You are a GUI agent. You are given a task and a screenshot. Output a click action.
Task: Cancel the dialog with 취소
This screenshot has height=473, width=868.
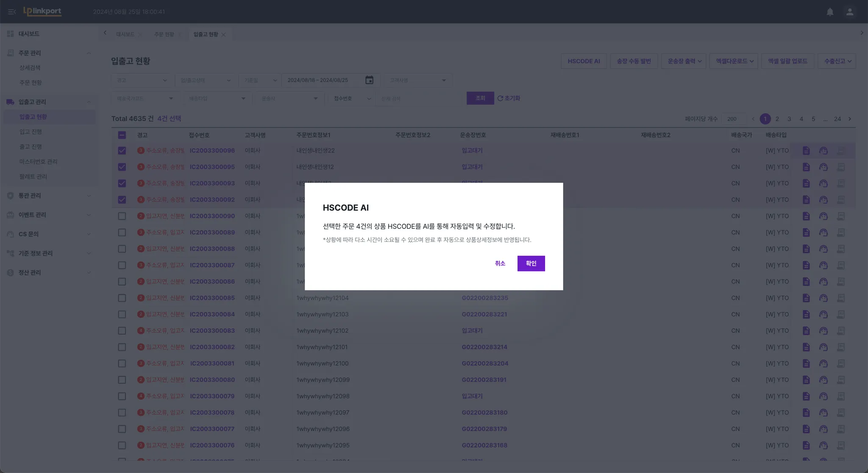500,263
